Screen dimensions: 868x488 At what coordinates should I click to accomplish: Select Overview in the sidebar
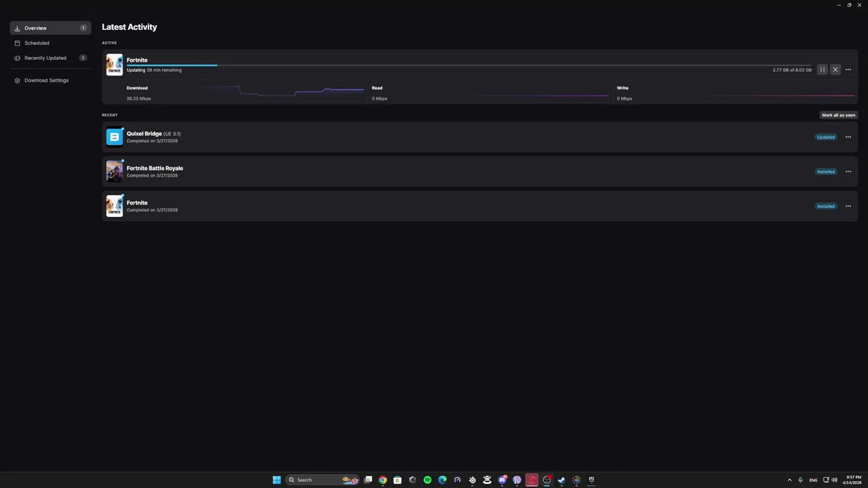point(50,28)
